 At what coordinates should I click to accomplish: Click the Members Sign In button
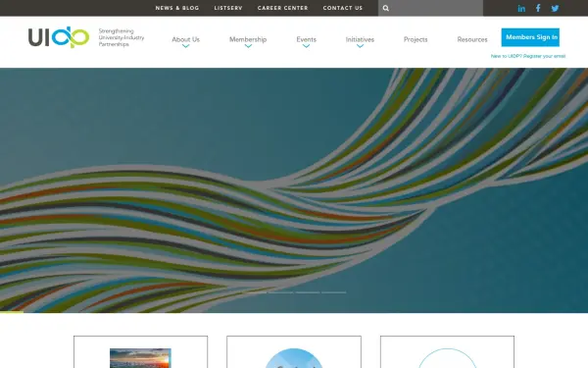coord(530,37)
